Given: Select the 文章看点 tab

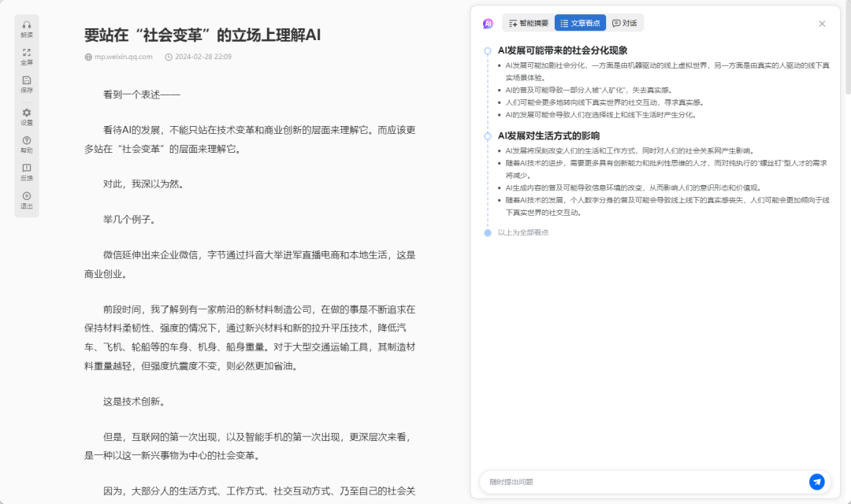Looking at the screenshot, I should [581, 24].
